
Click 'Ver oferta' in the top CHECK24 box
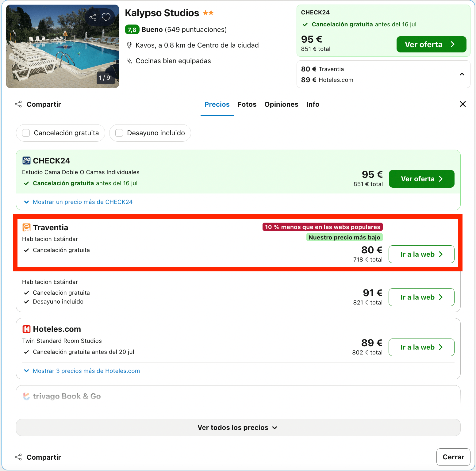[431, 44]
